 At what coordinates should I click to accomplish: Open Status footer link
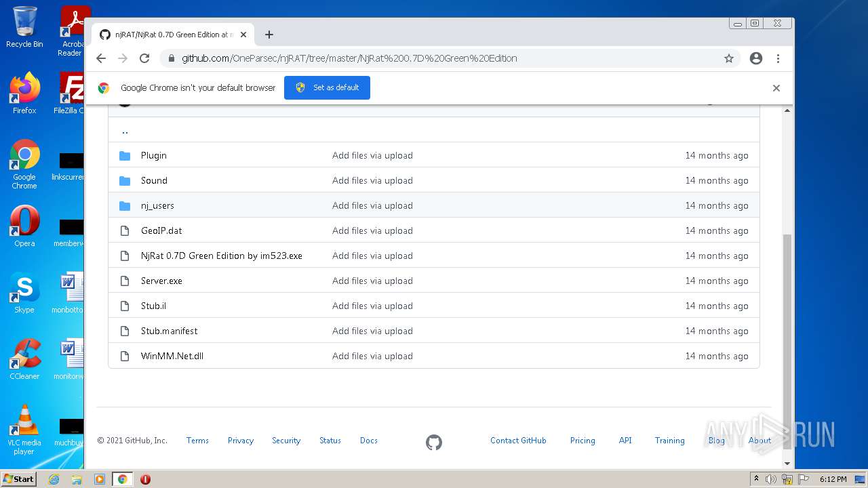point(330,441)
